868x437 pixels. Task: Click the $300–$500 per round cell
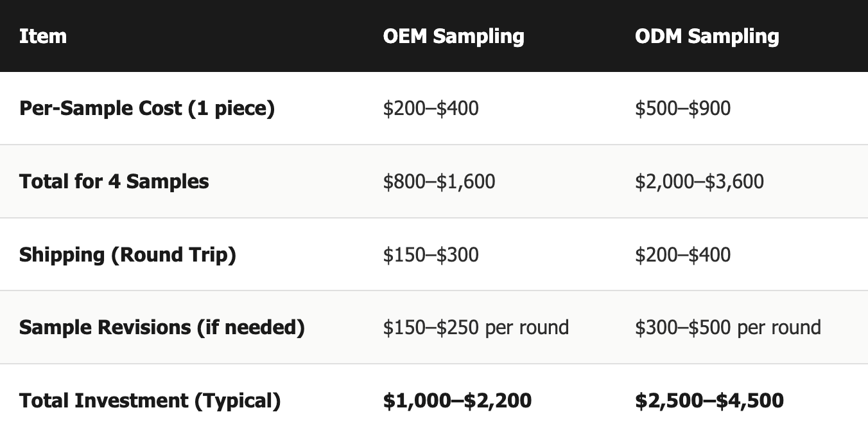(x=728, y=328)
